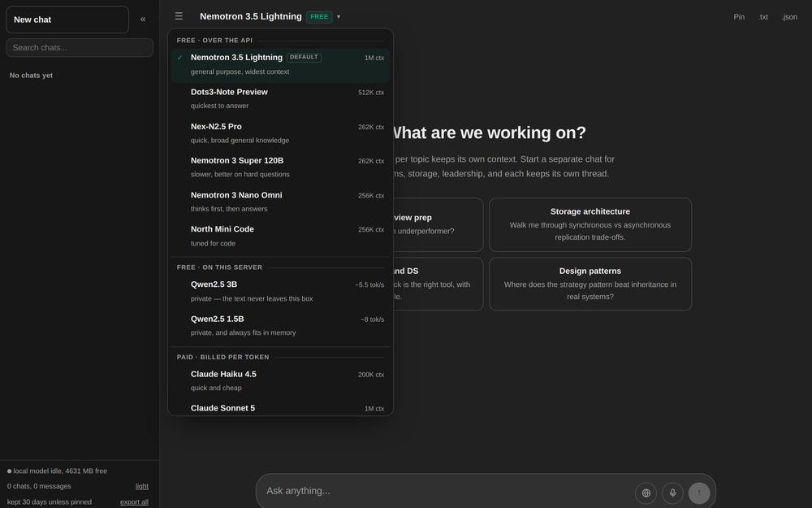
Task: Open the Storage architecture suggestion card
Action: coord(590,224)
